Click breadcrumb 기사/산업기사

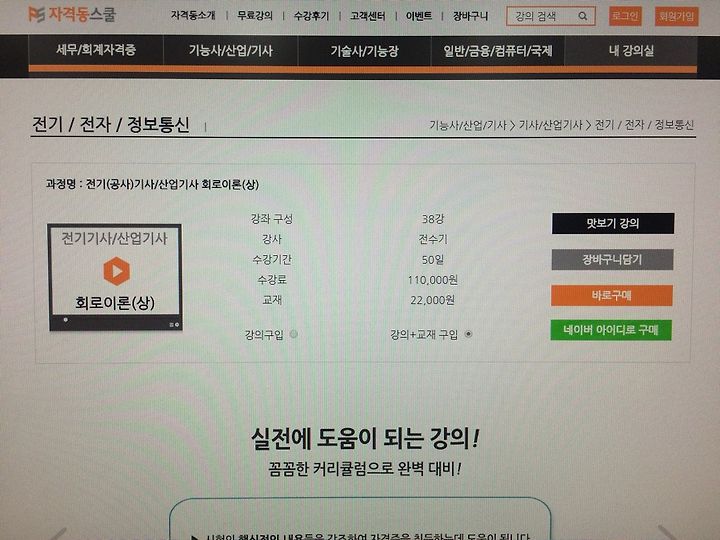point(550,125)
